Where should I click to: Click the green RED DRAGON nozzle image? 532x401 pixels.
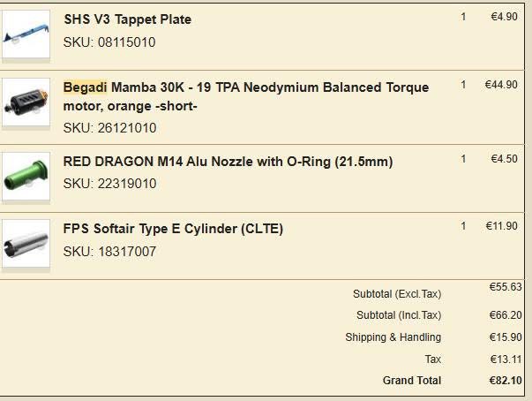coord(26,177)
